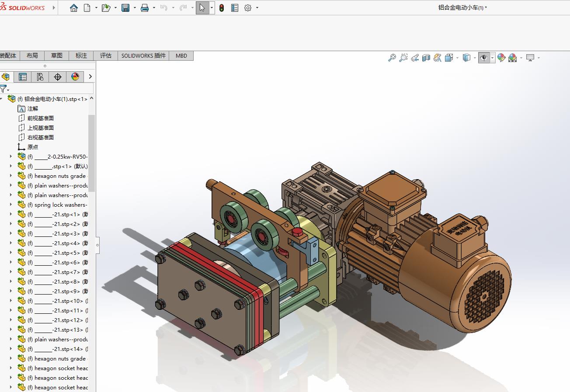Toggle the Section View tool
Viewport: 570px width, 392px height.
[x=426, y=58]
